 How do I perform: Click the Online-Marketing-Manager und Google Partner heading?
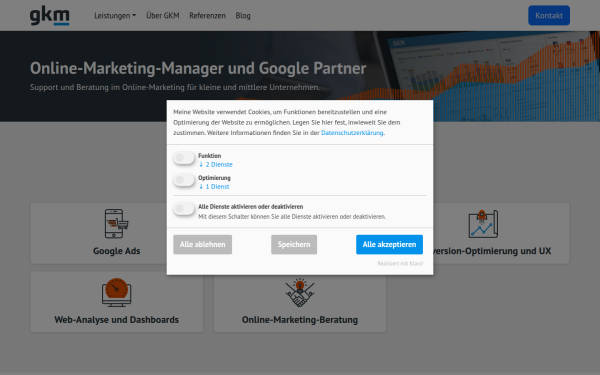[x=198, y=68]
